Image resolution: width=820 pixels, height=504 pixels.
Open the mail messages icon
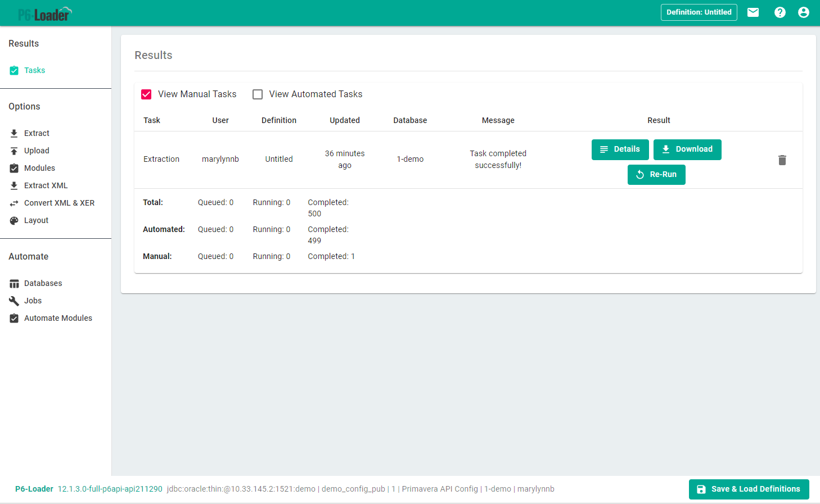(753, 12)
